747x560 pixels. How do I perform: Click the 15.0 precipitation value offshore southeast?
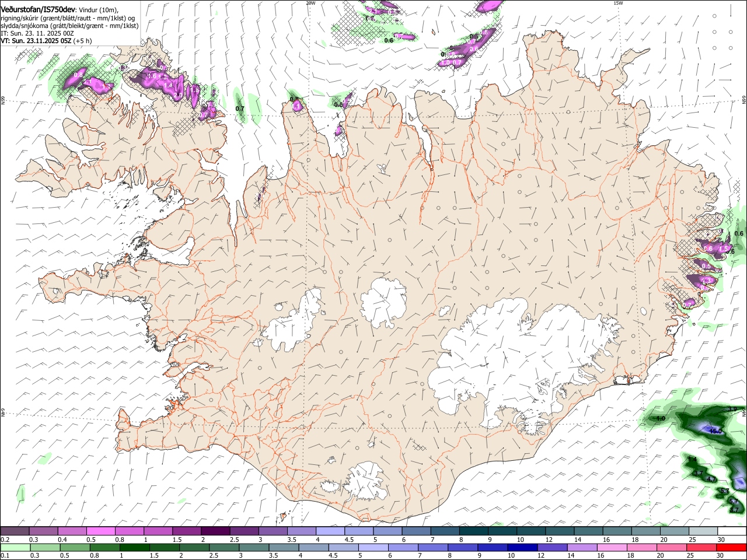coord(715,431)
